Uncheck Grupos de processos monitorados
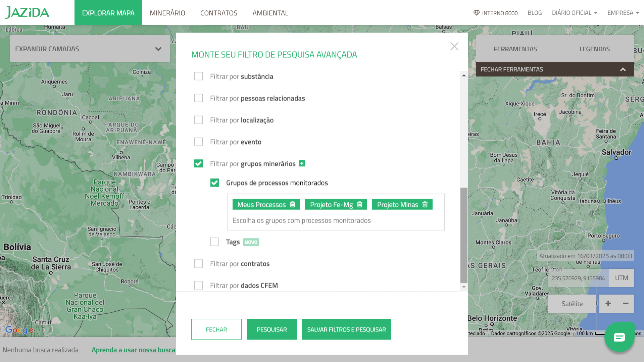This screenshot has width=644, height=362. [x=214, y=183]
